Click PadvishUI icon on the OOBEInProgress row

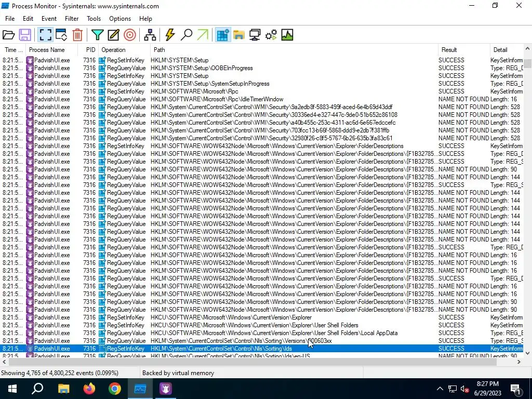pyautogui.click(x=30, y=68)
